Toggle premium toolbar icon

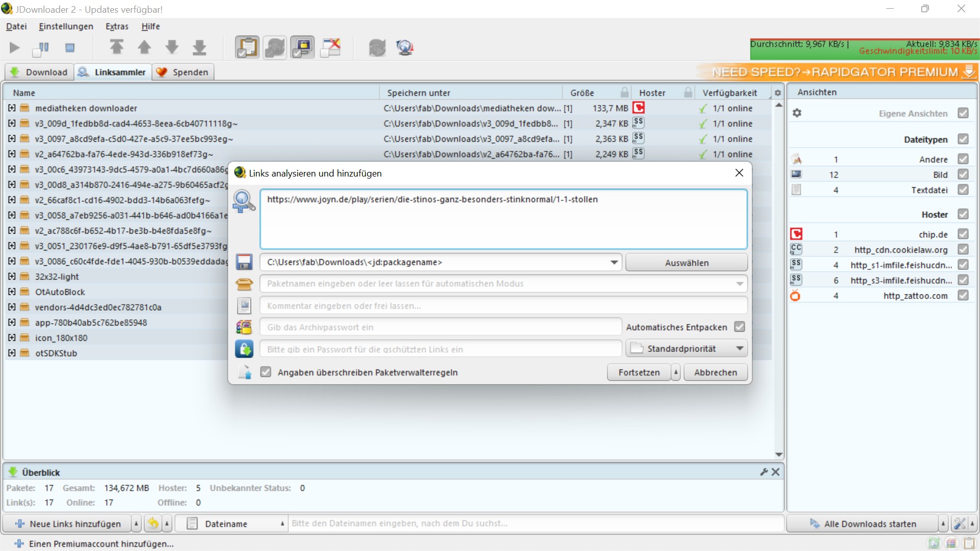point(302,47)
